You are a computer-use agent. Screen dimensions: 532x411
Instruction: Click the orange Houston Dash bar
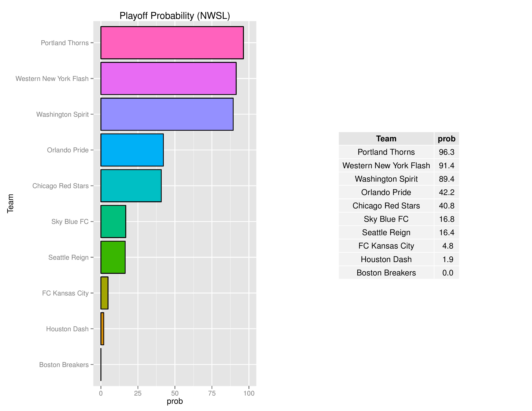pyautogui.click(x=102, y=329)
